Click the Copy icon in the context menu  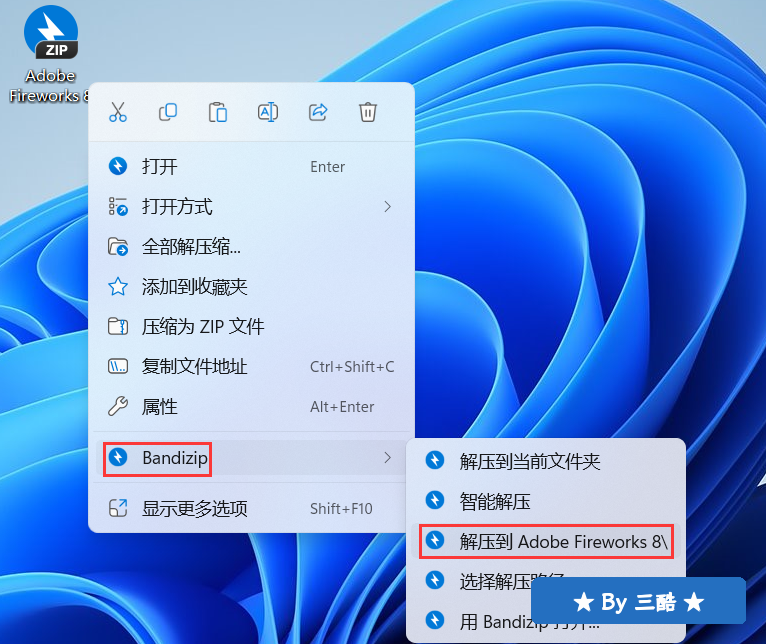pyautogui.click(x=168, y=112)
